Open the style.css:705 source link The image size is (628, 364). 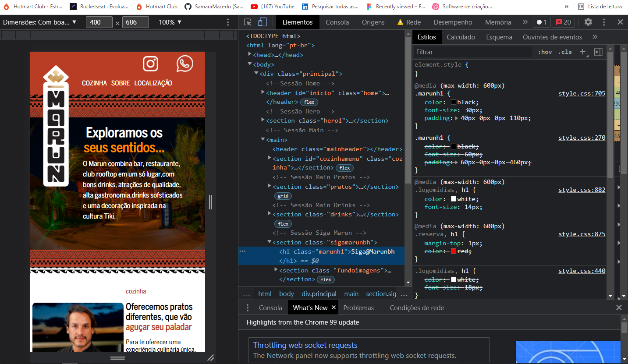(x=582, y=93)
